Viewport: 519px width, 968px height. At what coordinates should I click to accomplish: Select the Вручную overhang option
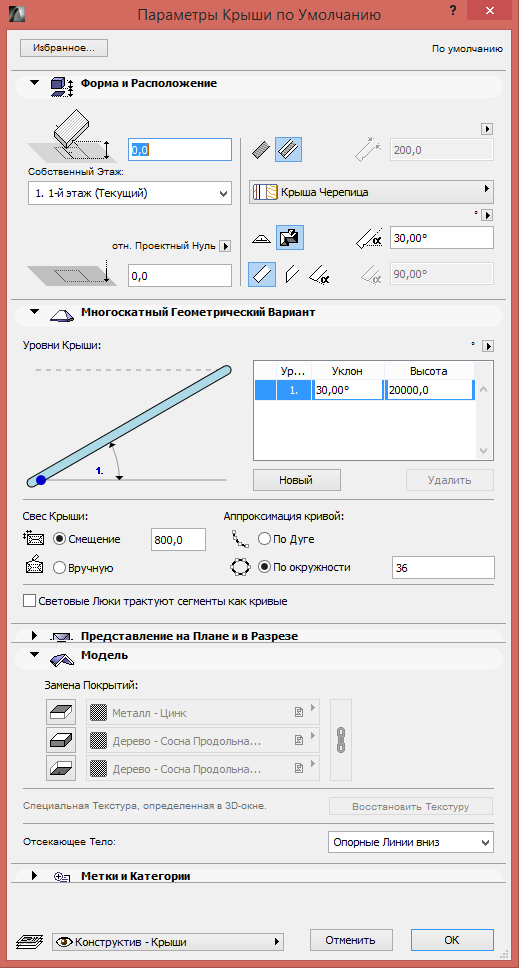[60, 568]
